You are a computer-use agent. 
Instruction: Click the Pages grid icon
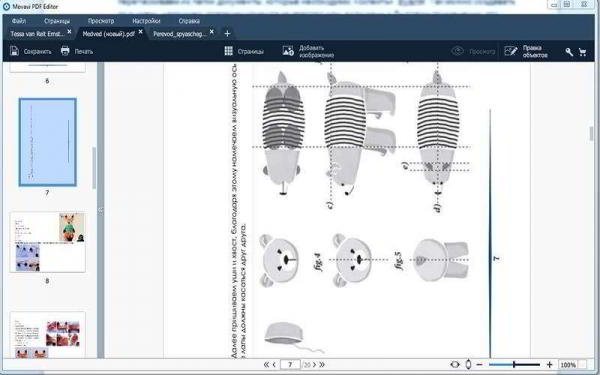point(228,51)
